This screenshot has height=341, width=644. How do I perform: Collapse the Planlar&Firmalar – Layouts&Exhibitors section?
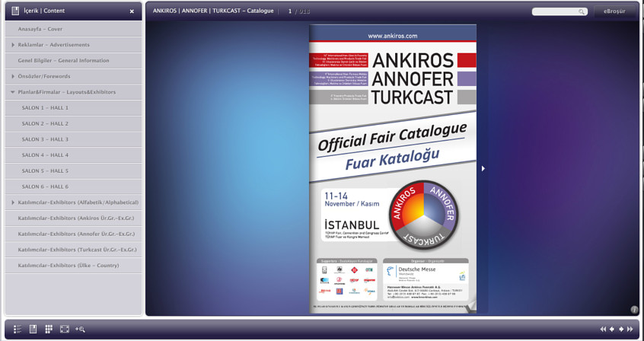13,92
